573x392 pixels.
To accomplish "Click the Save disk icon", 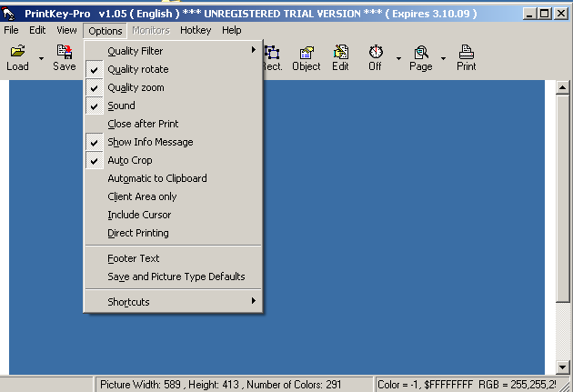I will coord(65,52).
